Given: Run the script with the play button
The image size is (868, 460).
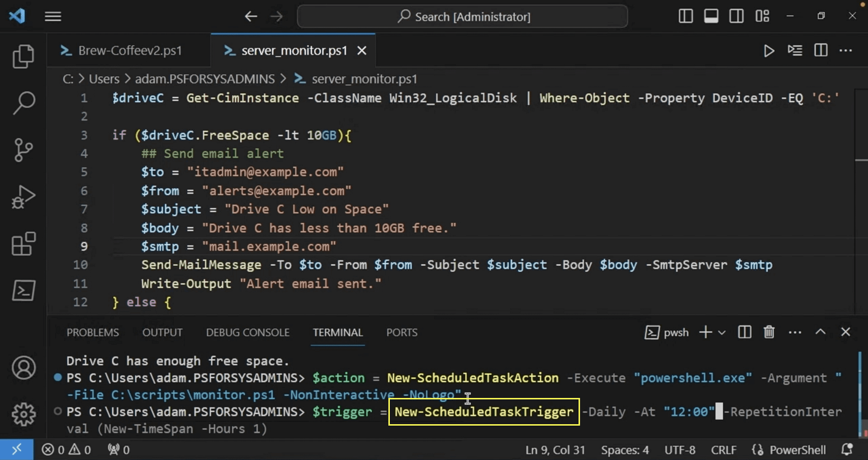Looking at the screenshot, I should (768, 51).
